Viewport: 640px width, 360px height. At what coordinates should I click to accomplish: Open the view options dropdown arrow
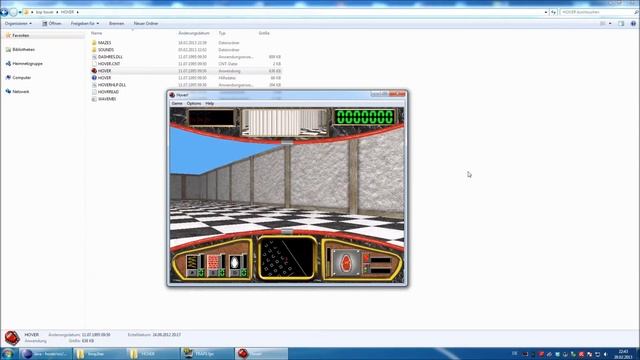[x=610, y=24]
